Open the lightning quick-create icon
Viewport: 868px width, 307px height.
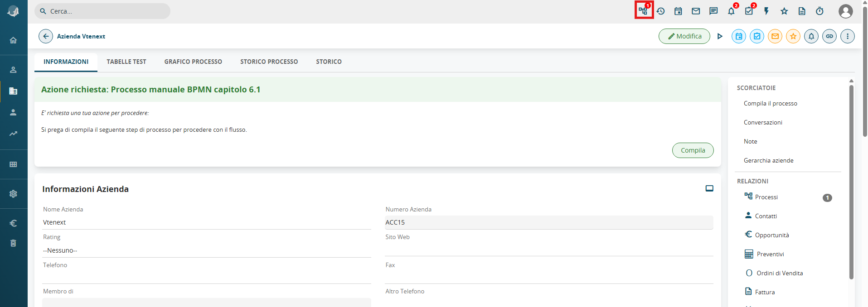coord(766,11)
